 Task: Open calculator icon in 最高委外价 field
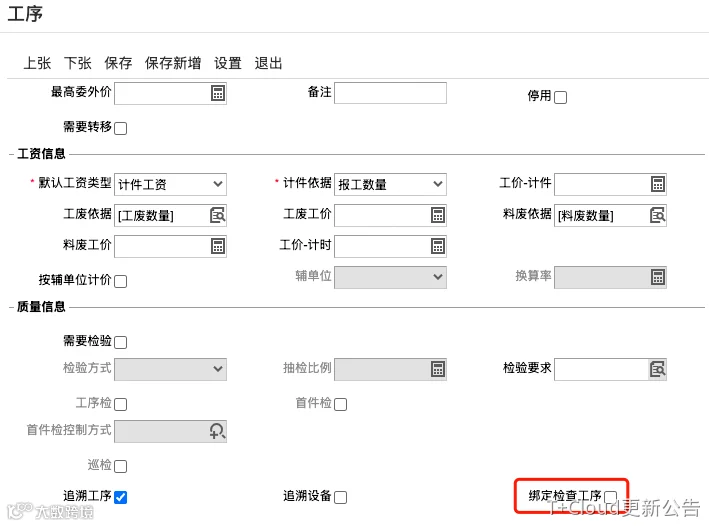tap(217, 93)
